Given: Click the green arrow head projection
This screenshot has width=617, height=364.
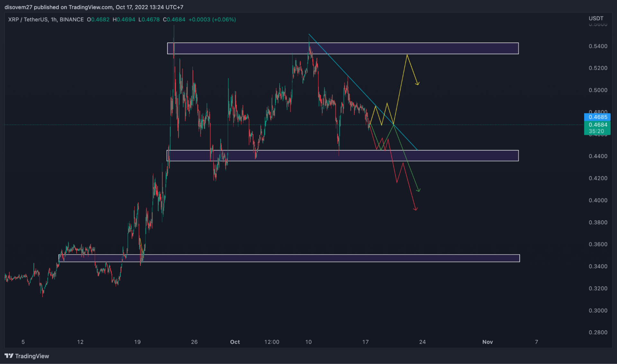Looking at the screenshot, I should pyautogui.click(x=418, y=190).
